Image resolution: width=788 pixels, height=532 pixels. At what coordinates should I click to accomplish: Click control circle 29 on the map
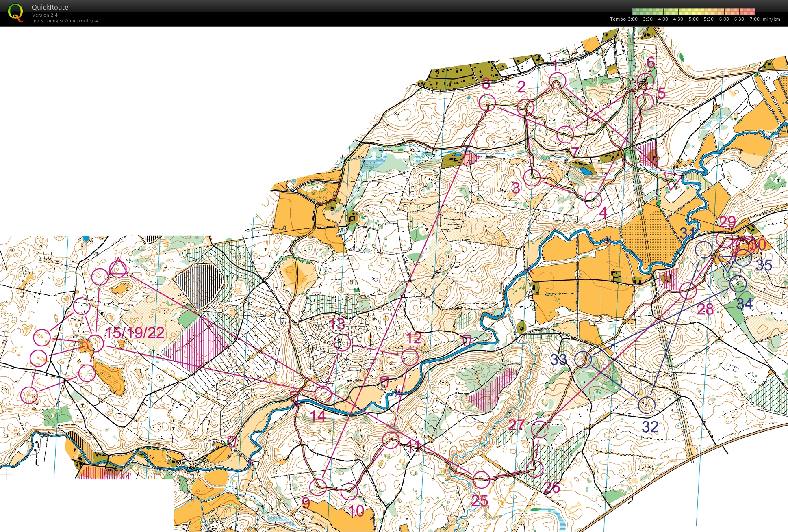point(725,239)
